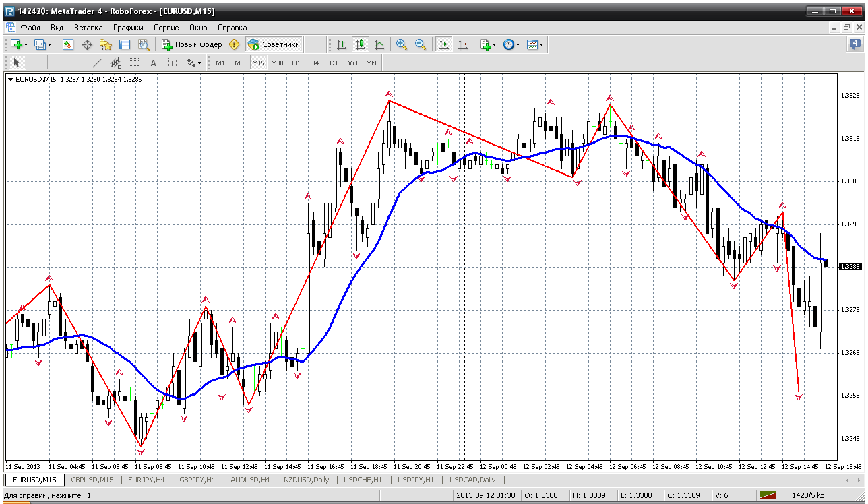The width and height of the screenshot is (868, 504).
Task: Open the Data Window crosshair icon
Action: pos(87,44)
